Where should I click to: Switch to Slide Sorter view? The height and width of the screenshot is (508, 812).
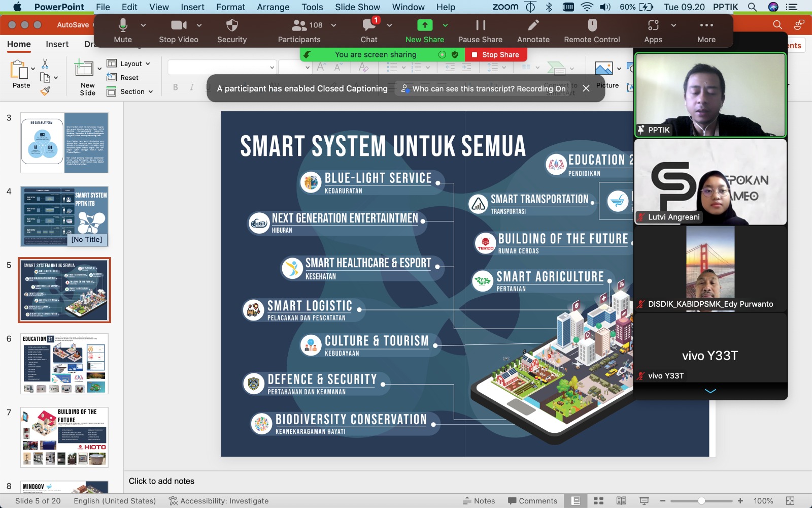598,501
